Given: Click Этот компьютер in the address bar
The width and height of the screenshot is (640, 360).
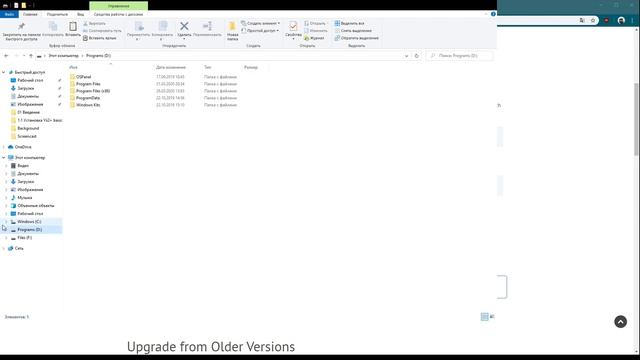Looking at the screenshot, I should coord(64,56).
